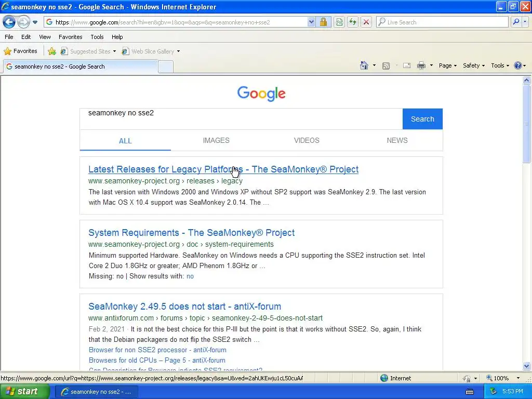
Task: Click the Live Search magnifier button
Action: point(516,22)
